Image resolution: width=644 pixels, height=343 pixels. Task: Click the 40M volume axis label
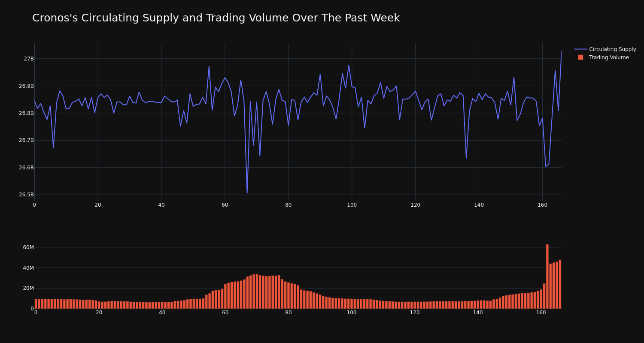28,268
